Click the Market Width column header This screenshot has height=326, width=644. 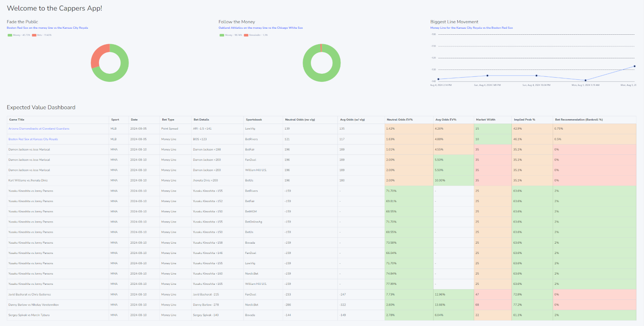(492, 120)
